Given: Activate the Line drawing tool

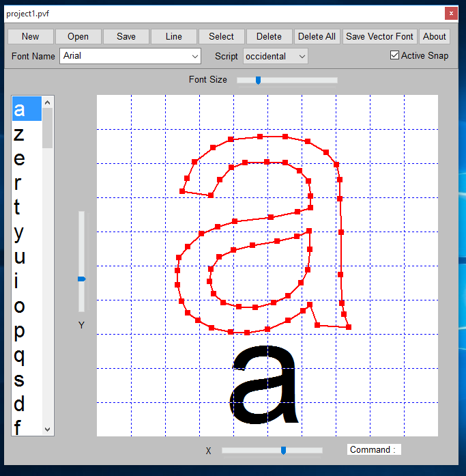Looking at the screenshot, I should [173, 37].
